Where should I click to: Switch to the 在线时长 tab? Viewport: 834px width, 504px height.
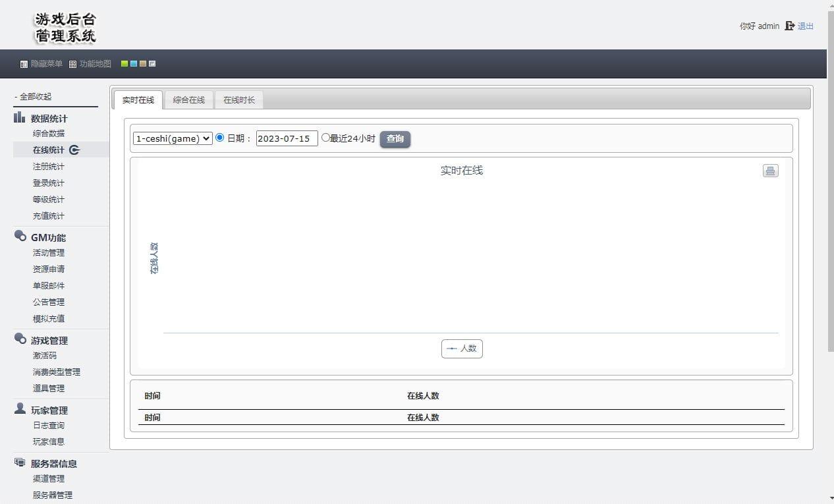tap(239, 99)
